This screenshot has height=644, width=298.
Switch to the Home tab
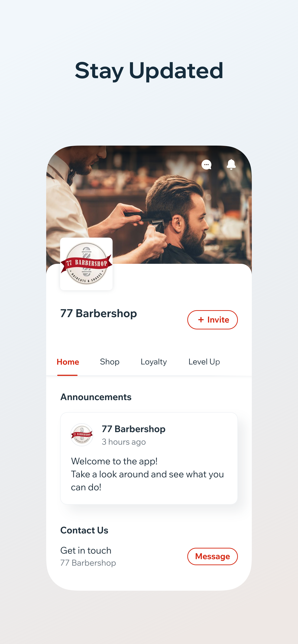click(x=68, y=362)
